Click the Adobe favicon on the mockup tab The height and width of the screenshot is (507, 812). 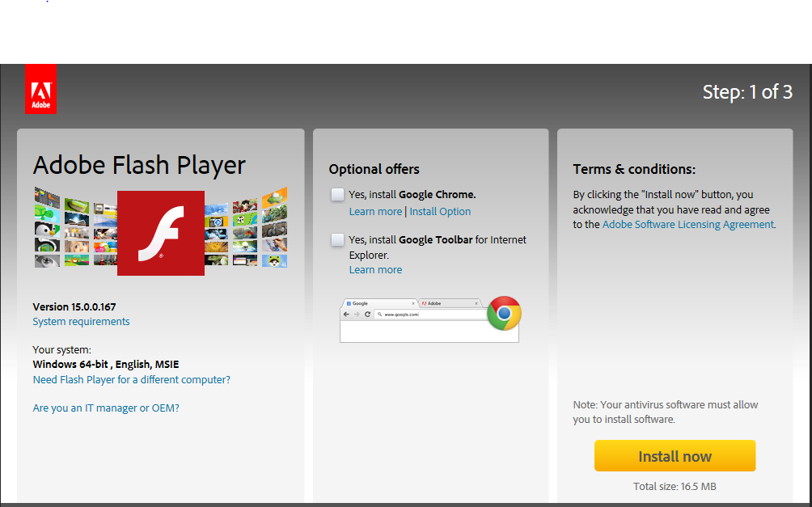click(x=424, y=303)
